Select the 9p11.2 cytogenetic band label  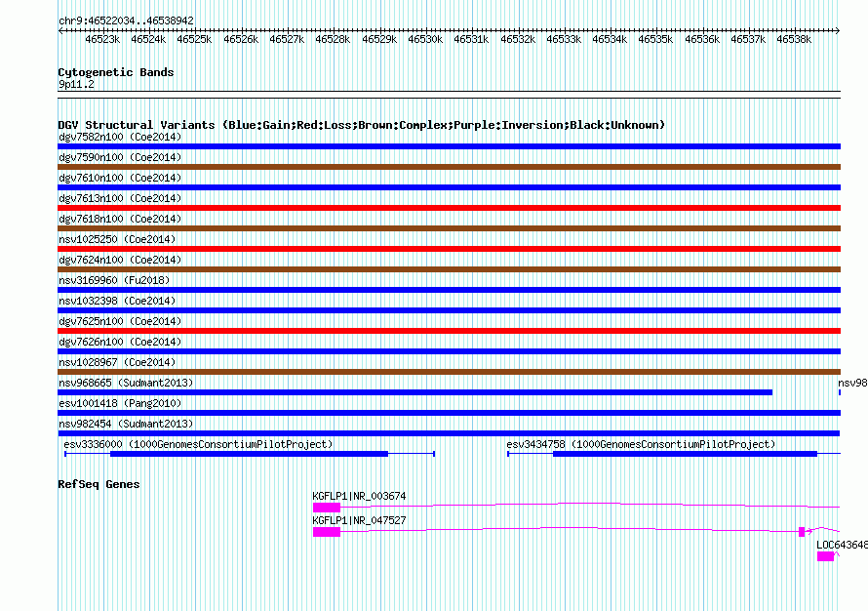coord(76,85)
